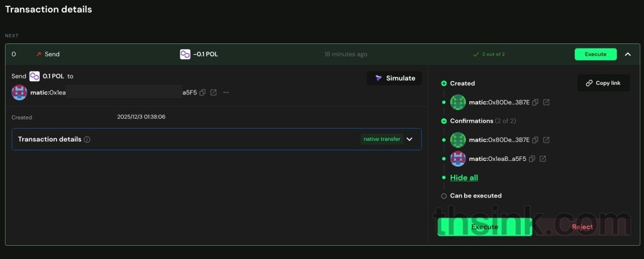The width and height of the screenshot is (644, 259).
Task: Click the green Confirmations check icon
Action: tap(443, 121)
